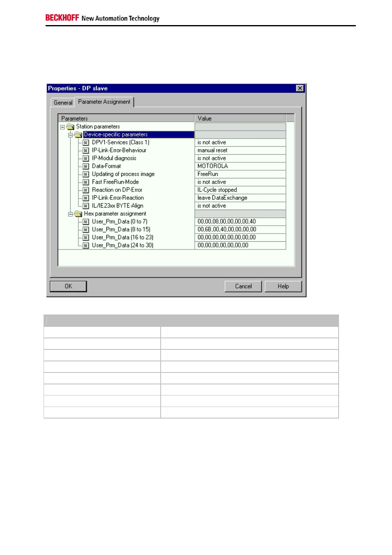Click the Device-specific parameters folder icon
The image size is (392, 555).
78,134
